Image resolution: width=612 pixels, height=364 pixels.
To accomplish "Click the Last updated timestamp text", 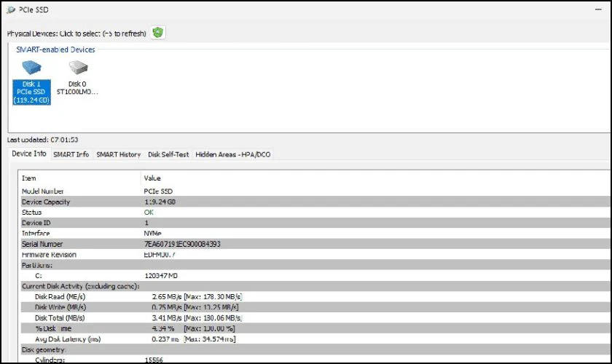I will tap(42, 140).
